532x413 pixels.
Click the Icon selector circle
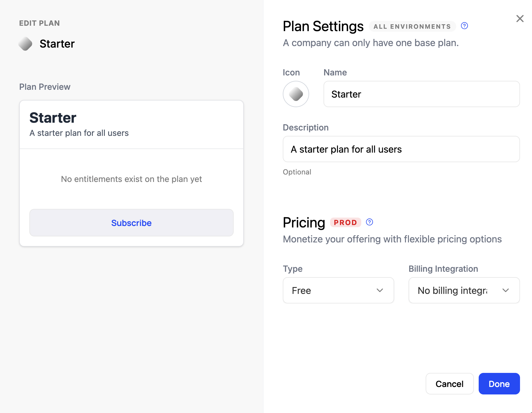pyautogui.click(x=296, y=94)
